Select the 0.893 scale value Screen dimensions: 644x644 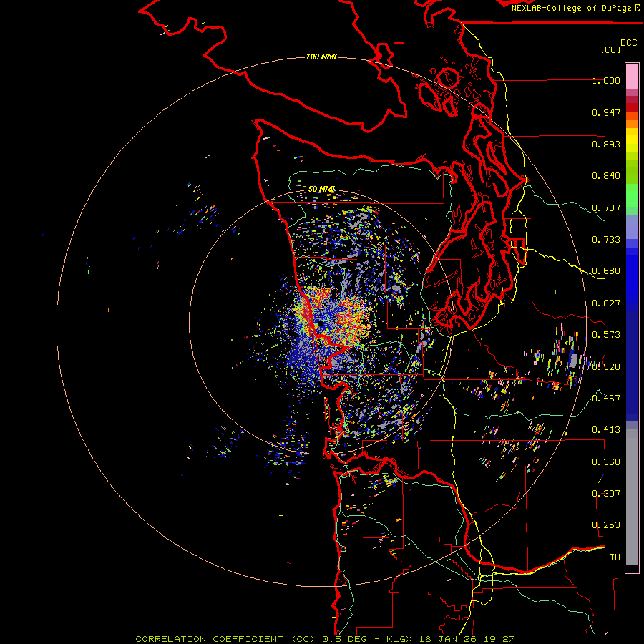coord(606,144)
